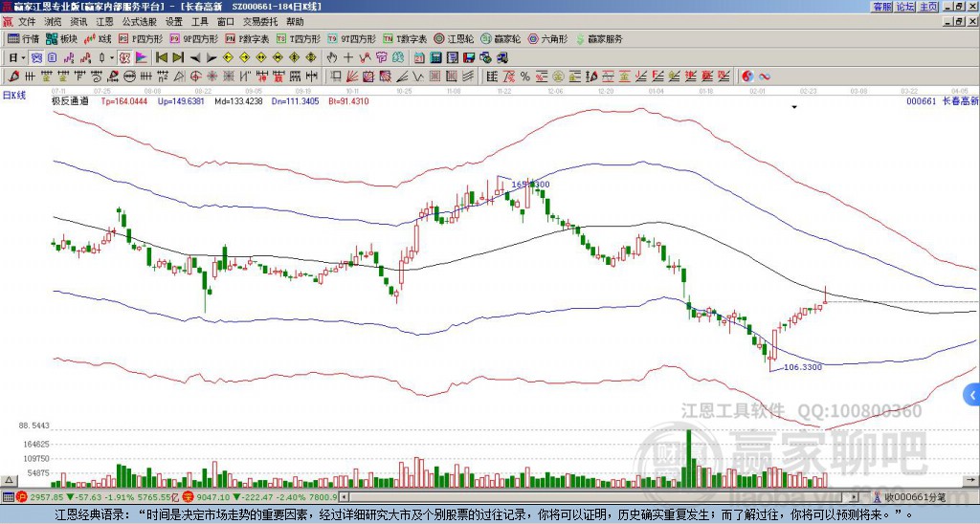
Task: Open the 六角形 hexagon tool
Action: coord(547,38)
